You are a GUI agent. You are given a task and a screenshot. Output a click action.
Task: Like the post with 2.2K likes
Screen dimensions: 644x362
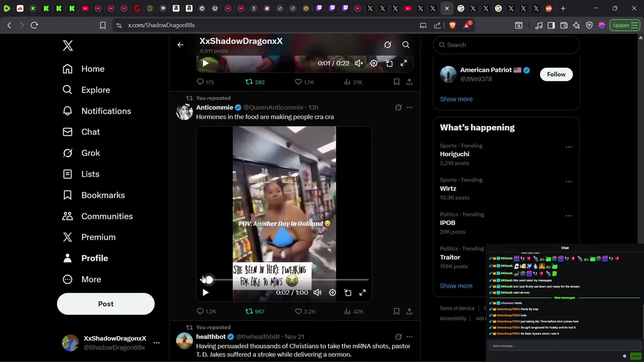(x=305, y=311)
